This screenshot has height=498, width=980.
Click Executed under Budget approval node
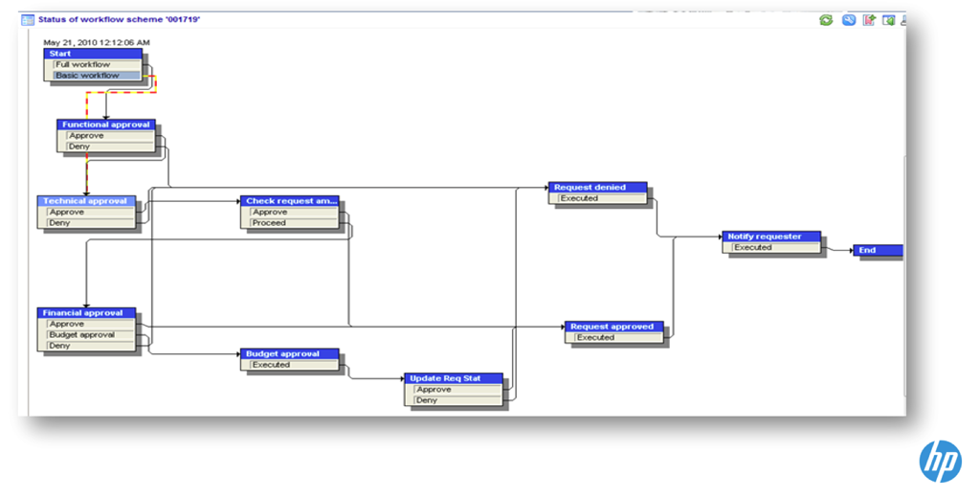pyautogui.click(x=295, y=365)
